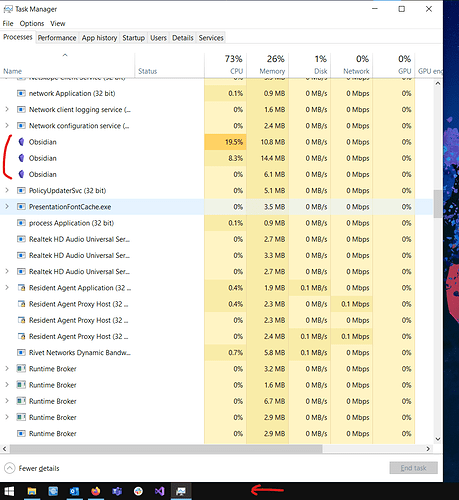Switch to the Details tab
The image size is (459, 500).
[183, 38]
